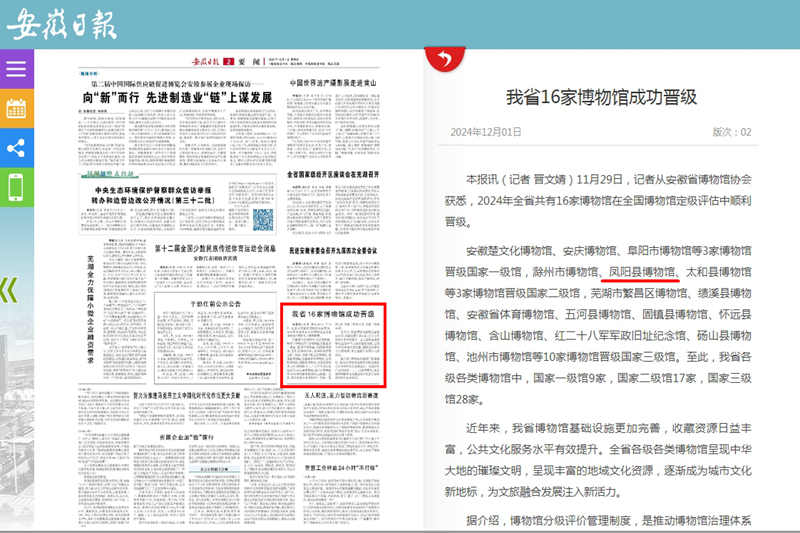Open the 第十二届全国少数民族传统体育运动会闭幕 article

(215, 248)
